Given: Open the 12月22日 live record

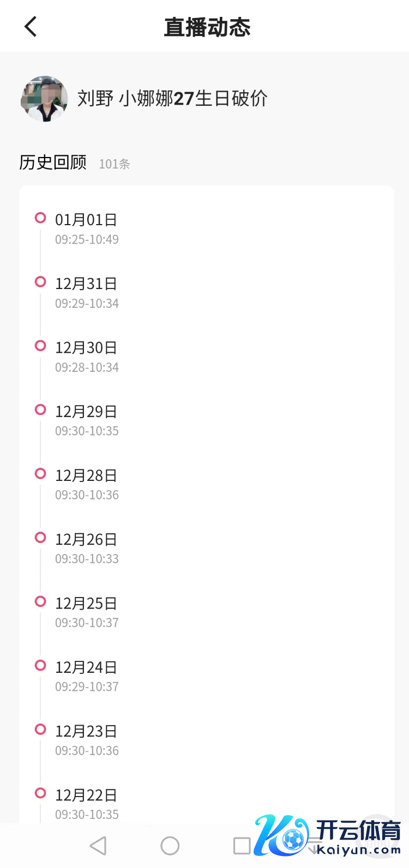Looking at the screenshot, I should coord(86,804).
